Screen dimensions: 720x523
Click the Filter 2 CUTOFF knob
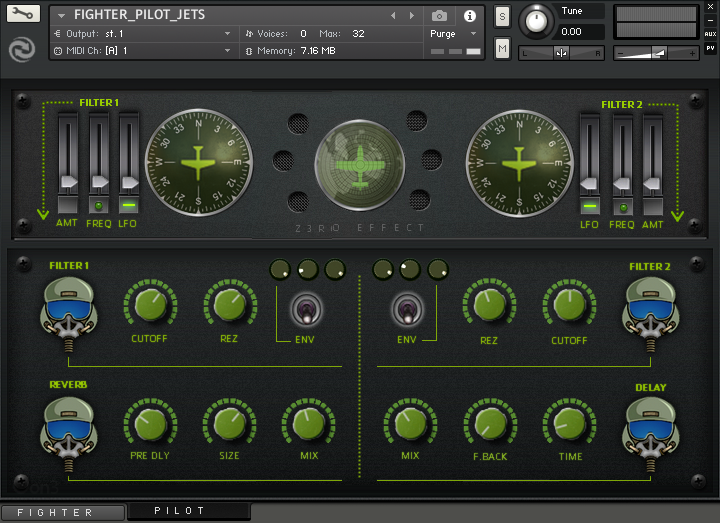(569, 305)
